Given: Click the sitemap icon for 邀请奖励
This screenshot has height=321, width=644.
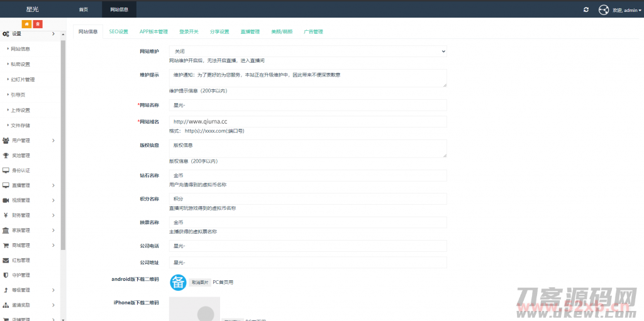Looking at the screenshot, I should (x=6, y=305).
